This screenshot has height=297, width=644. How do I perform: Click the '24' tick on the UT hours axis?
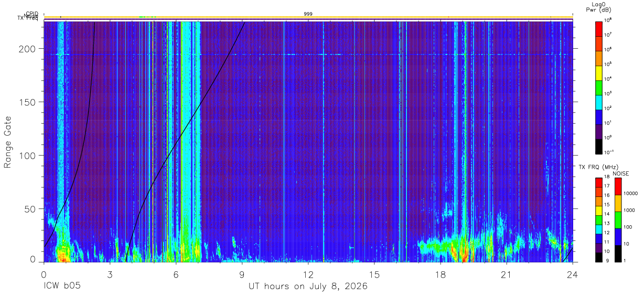573,274
